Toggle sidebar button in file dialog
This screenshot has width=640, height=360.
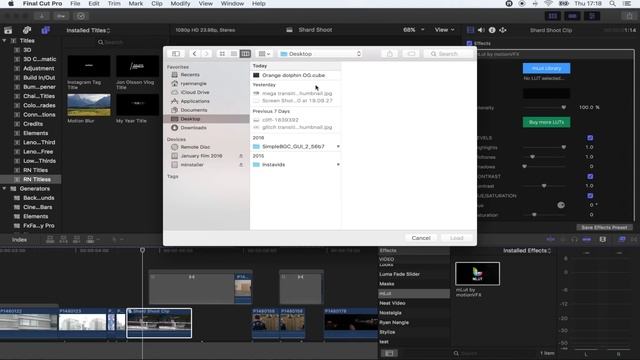click(x=176, y=54)
